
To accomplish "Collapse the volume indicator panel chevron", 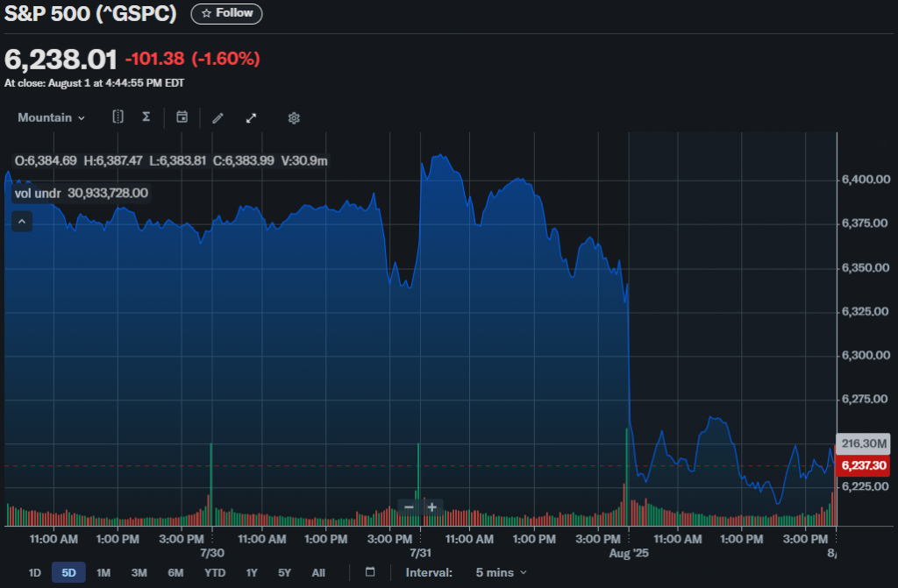I will (22, 222).
